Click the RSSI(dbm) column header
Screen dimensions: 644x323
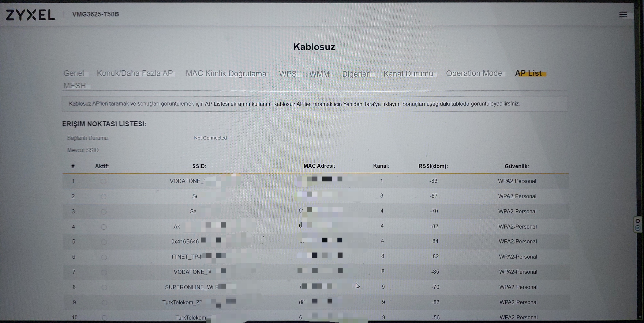433,166
